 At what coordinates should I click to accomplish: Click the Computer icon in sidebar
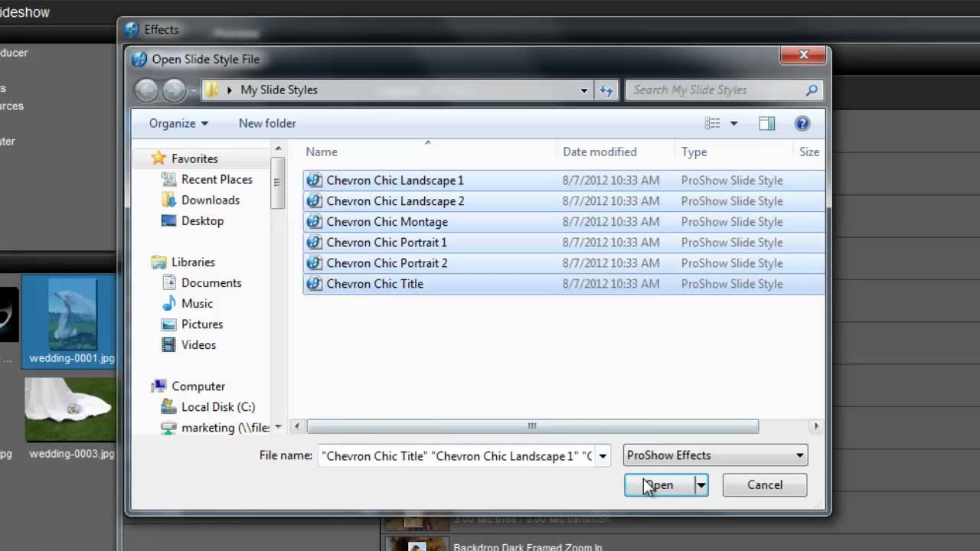click(158, 386)
